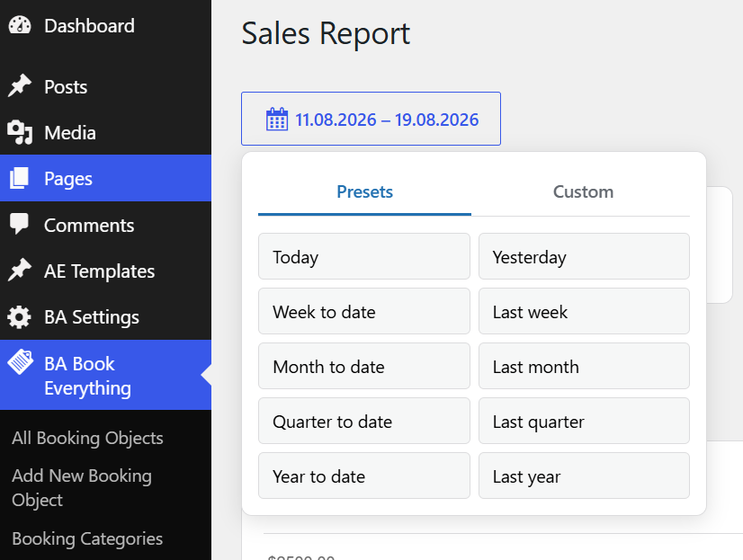Open Dashboard in the sidebar menu
743x560 pixels.
point(105,25)
